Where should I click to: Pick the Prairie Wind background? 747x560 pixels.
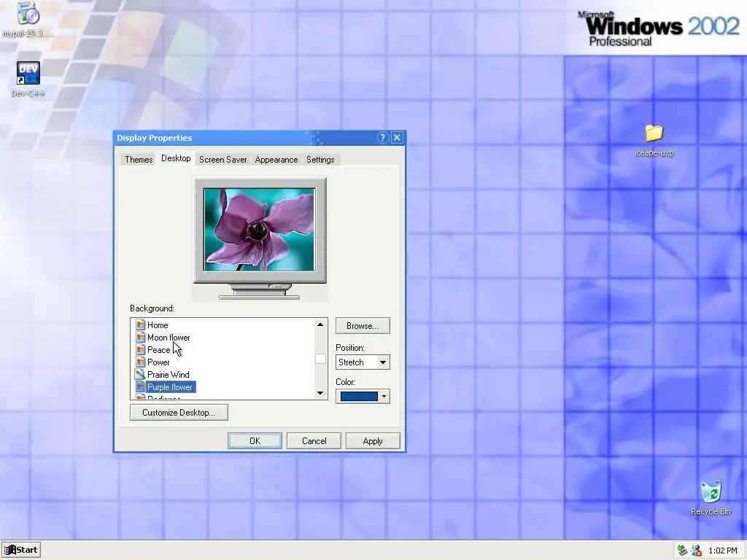click(x=169, y=374)
